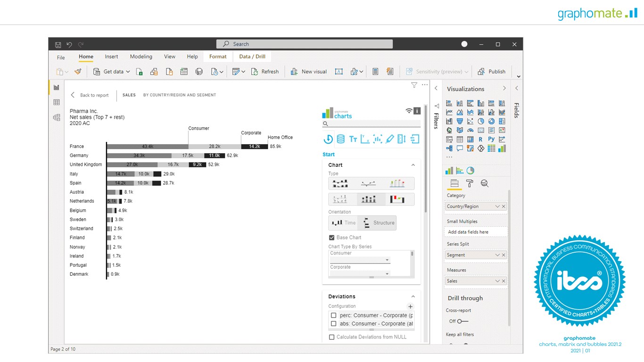This screenshot has width=644, height=362.
Task: Click the New visual button
Action: (x=308, y=72)
